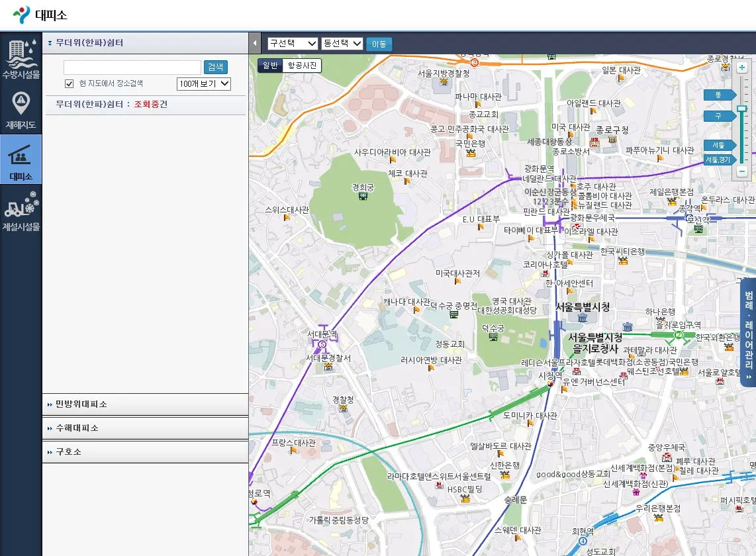Image resolution: width=756 pixels, height=556 pixels.
Task: Click the 코리아나호텔 label on map
Action: tap(545, 265)
